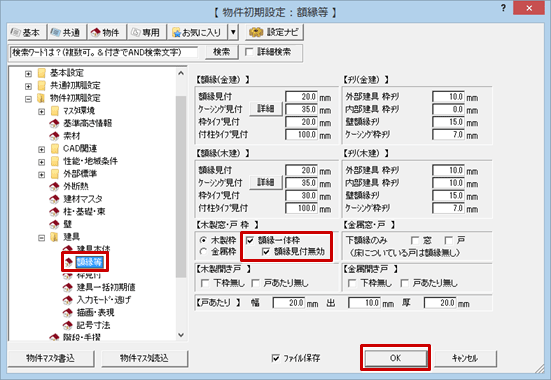Enable the ファイル保存 checkbox

tap(276, 358)
